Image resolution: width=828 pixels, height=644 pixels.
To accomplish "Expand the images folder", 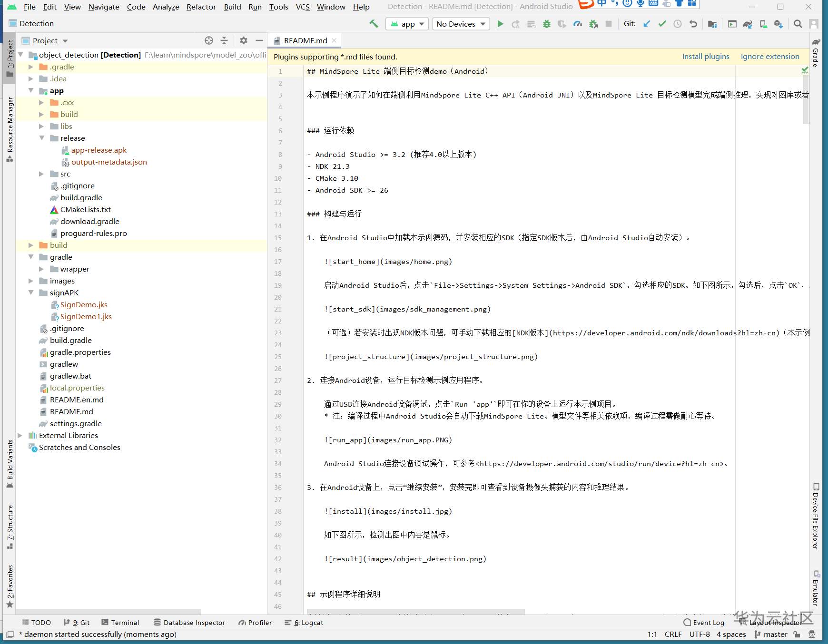I will pyautogui.click(x=31, y=281).
